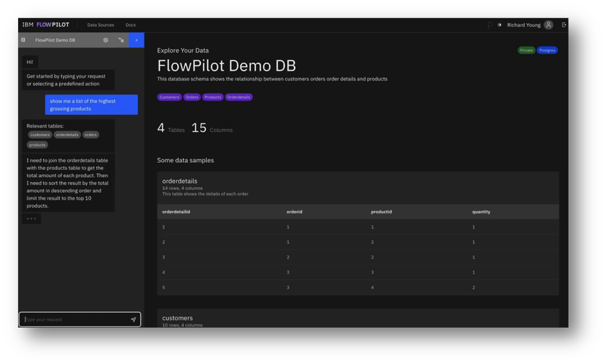Select the Orders table tag
Image resolution: width=605 pixels, height=364 pixels.
tap(192, 97)
